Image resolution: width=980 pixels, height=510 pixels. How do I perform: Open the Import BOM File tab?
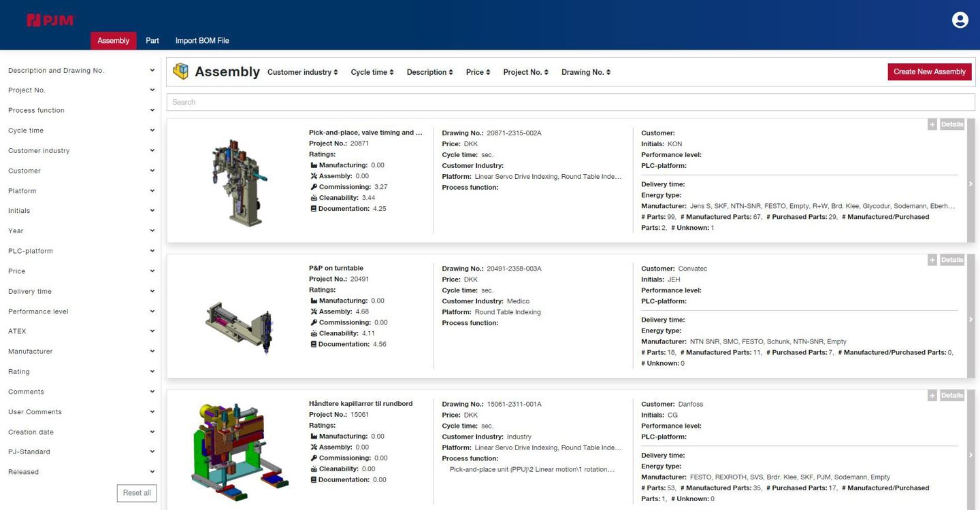tap(202, 41)
